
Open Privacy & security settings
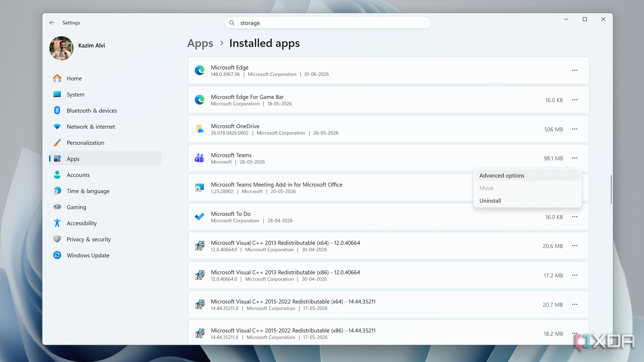pyautogui.click(x=105, y=239)
